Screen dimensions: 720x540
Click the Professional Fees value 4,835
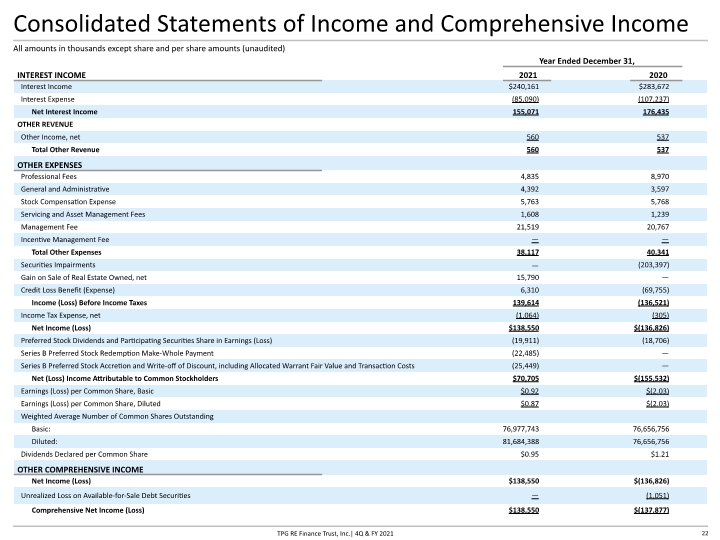point(529,176)
